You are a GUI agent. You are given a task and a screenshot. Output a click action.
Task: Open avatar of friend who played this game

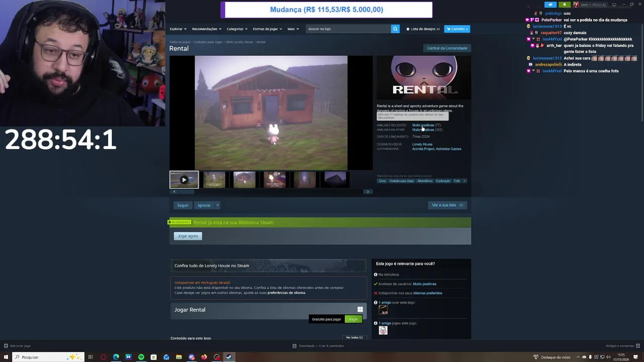(383, 330)
